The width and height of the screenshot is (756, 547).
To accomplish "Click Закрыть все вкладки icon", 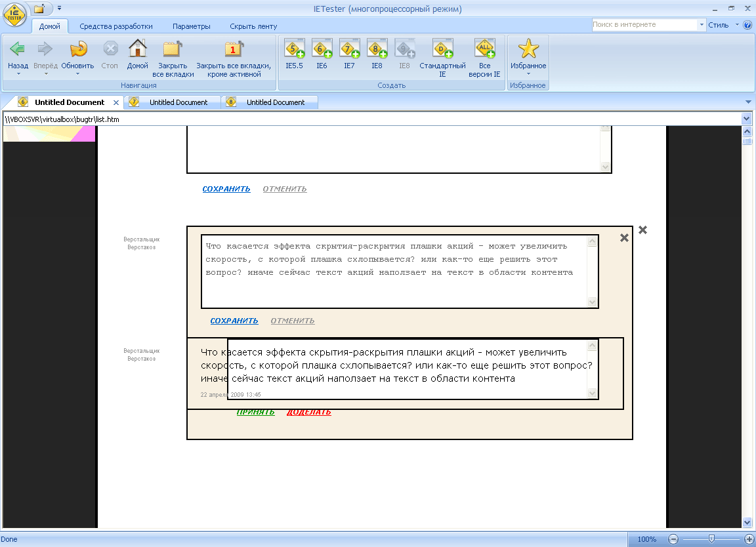I will coord(173,49).
